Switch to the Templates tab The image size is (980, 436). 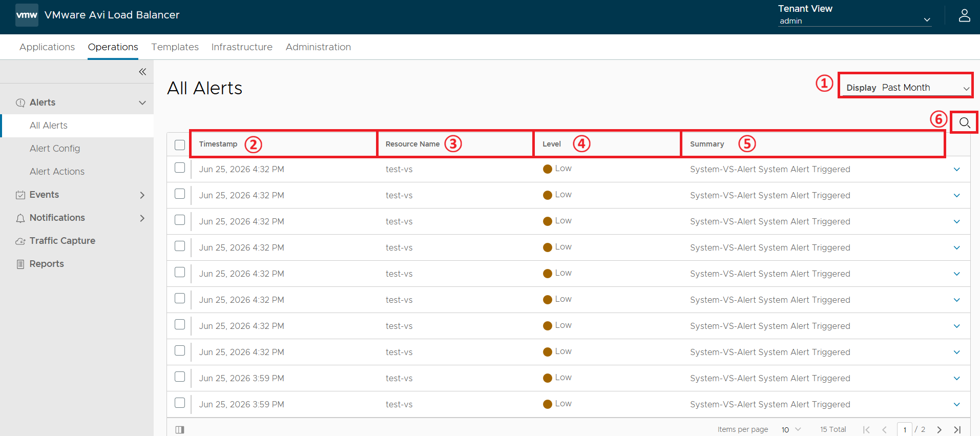pos(175,47)
